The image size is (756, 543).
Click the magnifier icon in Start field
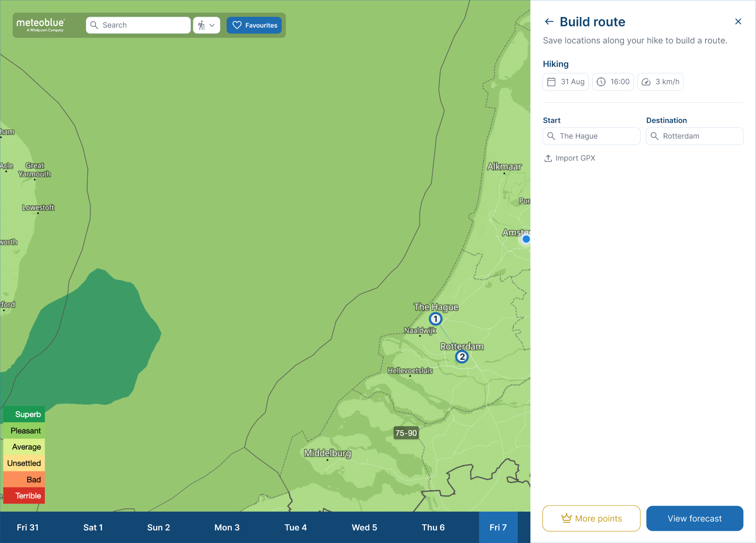[551, 136]
